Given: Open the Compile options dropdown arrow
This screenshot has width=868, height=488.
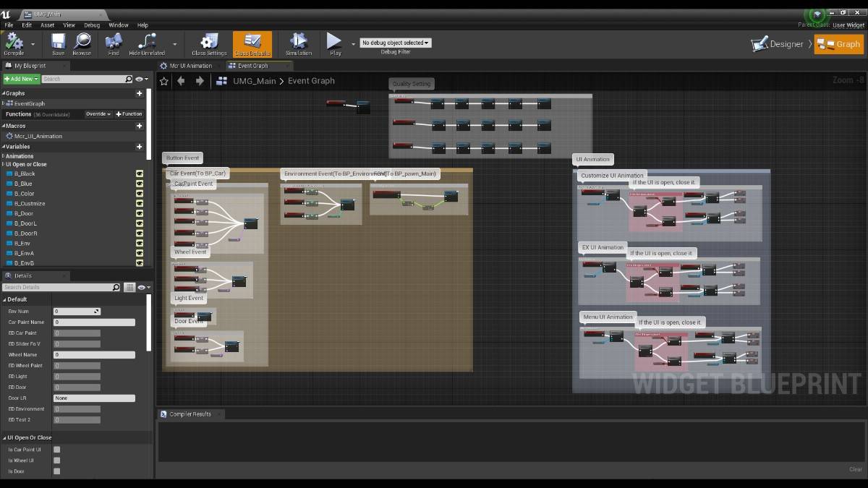Looking at the screenshot, I should coord(33,44).
